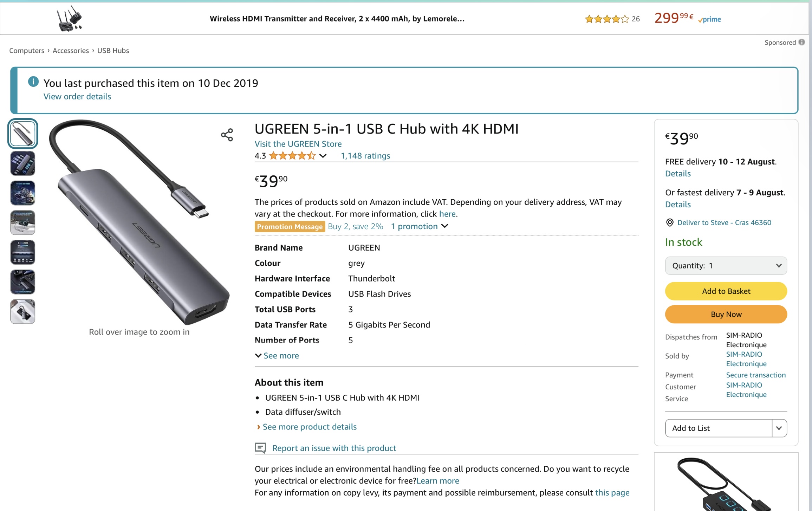Select the first product thumbnail image
The width and height of the screenshot is (812, 511).
click(x=23, y=134)
